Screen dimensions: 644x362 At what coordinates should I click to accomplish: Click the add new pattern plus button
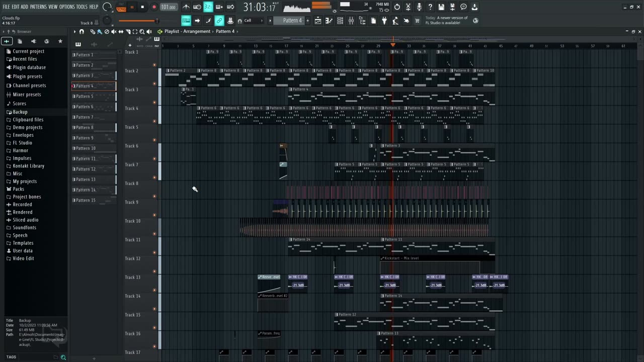coord(308,21)
